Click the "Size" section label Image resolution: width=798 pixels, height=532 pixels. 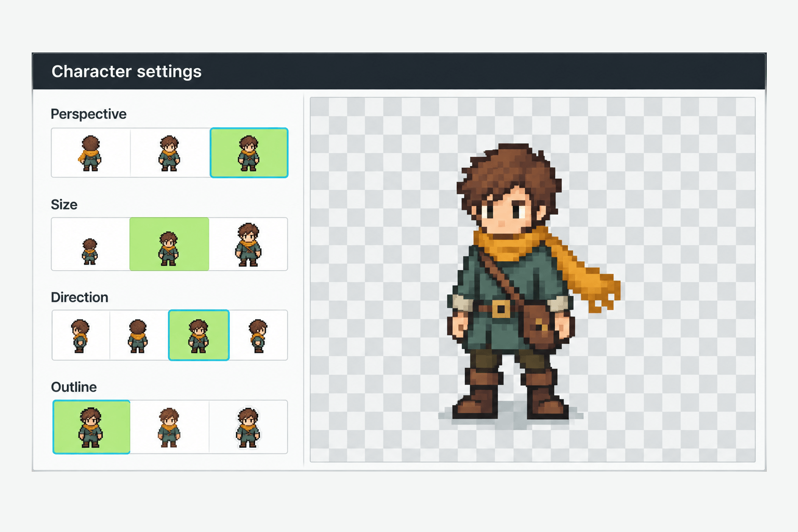click(x=64, y=205)
